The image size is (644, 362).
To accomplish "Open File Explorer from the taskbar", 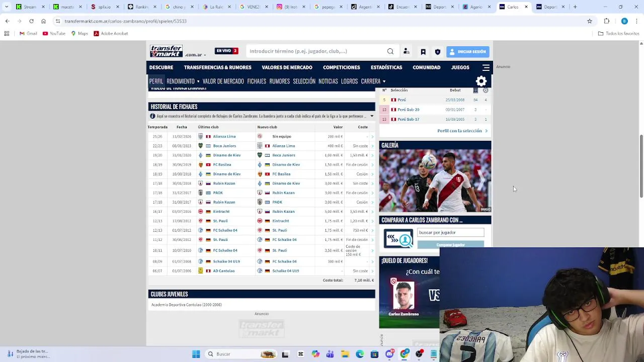I will pyautogui.click(x=345, y=354).
